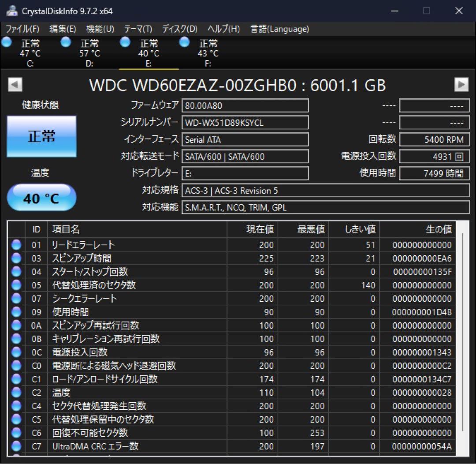
Task: Click the status dot next to 09 使用時間
Action: click(x=16, y=312)
